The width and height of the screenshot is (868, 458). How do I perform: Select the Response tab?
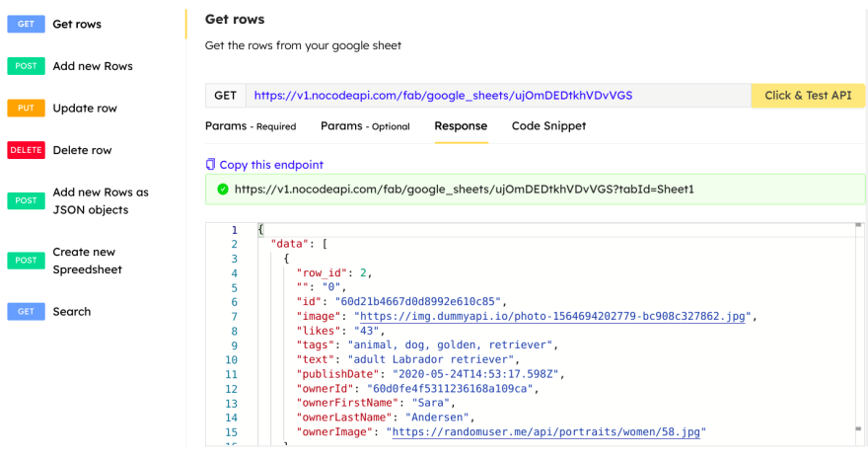(x=461, y=126)
